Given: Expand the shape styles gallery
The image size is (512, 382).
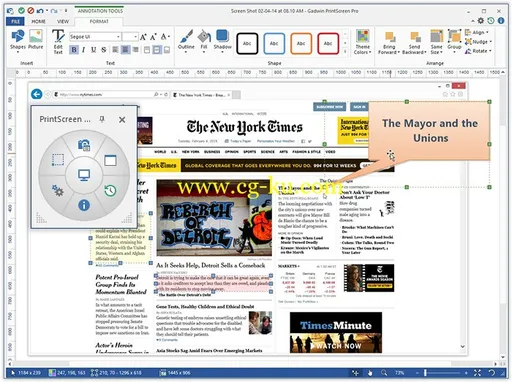Looking at the screenshot, I should [x=345, y=52].
